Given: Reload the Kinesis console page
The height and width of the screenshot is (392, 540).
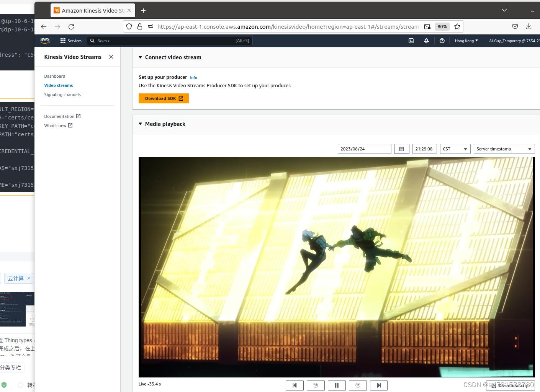Looking at the screenshot, I should pos(71,26).
